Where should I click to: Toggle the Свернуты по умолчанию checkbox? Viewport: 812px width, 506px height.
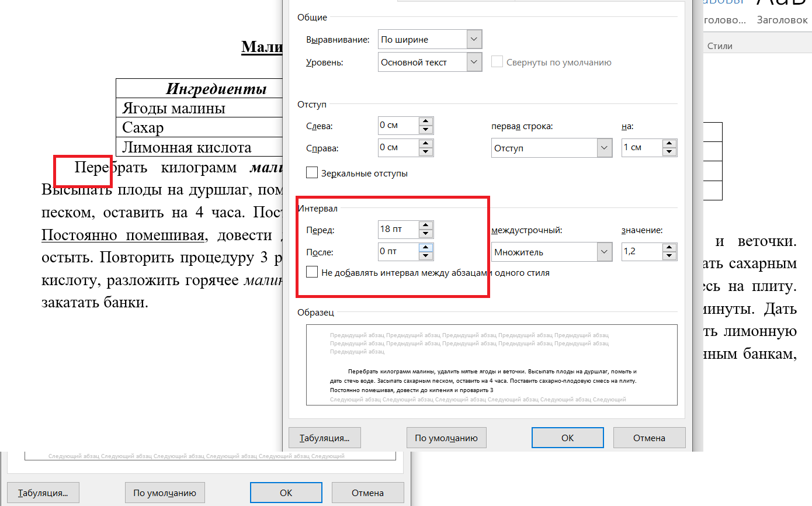click(x=497, y=62)
